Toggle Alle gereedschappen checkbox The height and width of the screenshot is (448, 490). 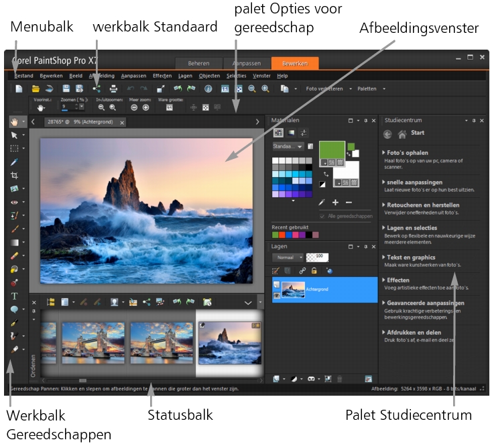coord(322,217)
